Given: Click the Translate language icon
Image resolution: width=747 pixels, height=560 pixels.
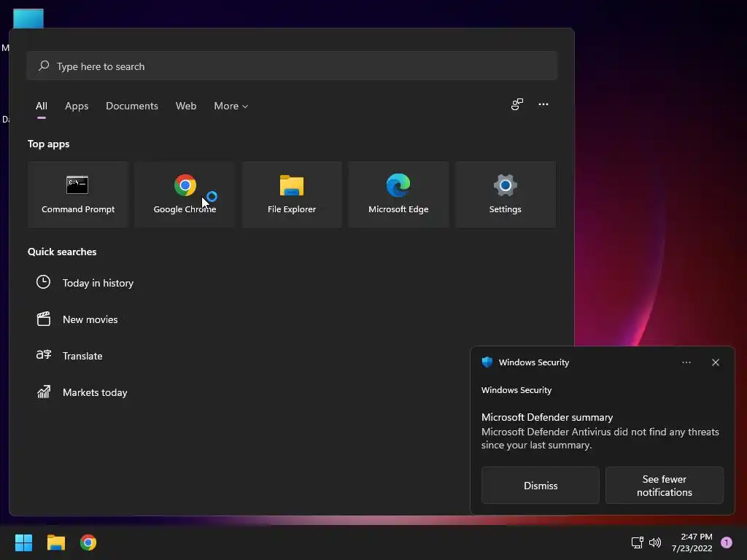Looking at the screenshot, I should tap(43, 355).
